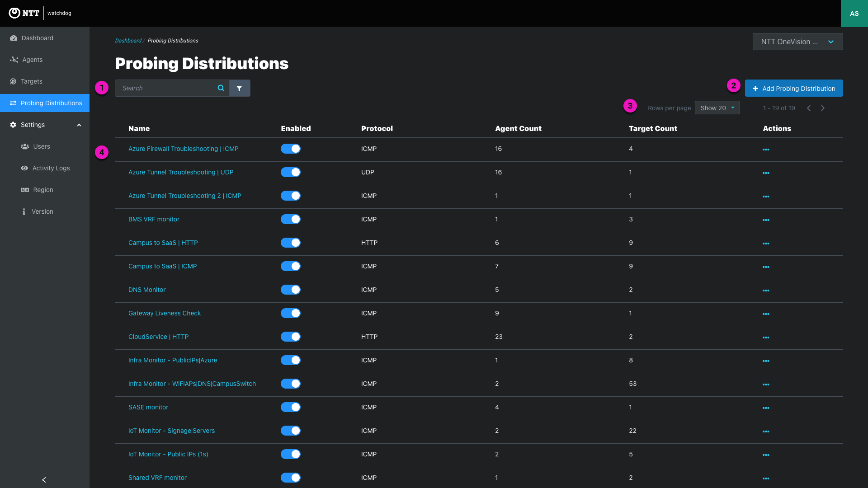Open Region under Settings
The height and width of the screenshot is (488, 868).
pyautogui.click(x=45, y=190)
